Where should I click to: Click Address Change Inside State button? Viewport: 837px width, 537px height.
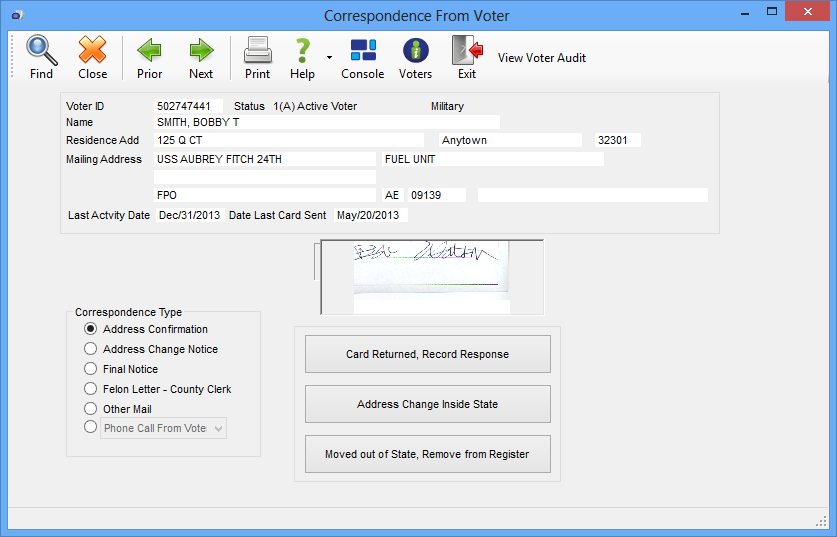point(427,404)
